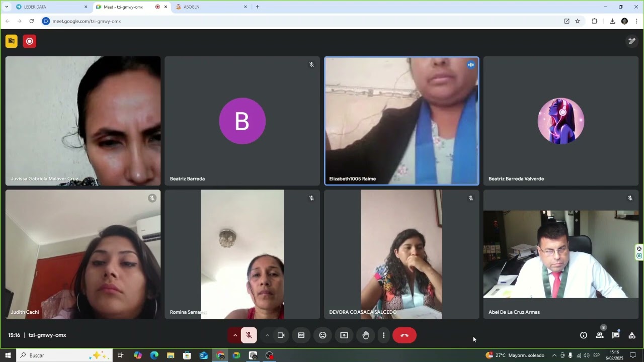
Task: Expand audio settings arrow beside the microphone
Action: pos(235,335)
